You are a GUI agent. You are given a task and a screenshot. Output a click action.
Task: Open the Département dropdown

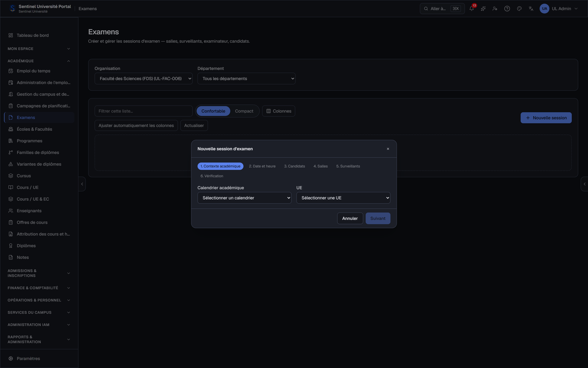click(x=246, y=79)
